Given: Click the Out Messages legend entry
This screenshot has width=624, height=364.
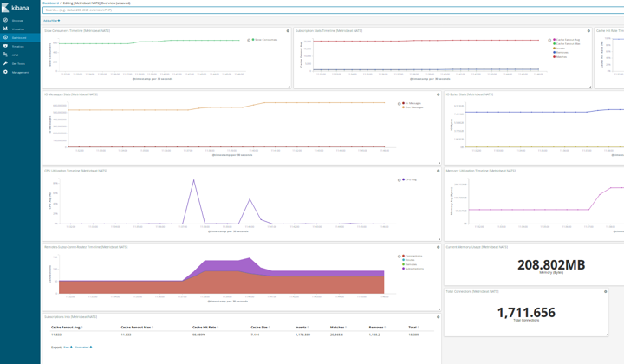Looking at the screenshot, I should (x=413, y=107).
